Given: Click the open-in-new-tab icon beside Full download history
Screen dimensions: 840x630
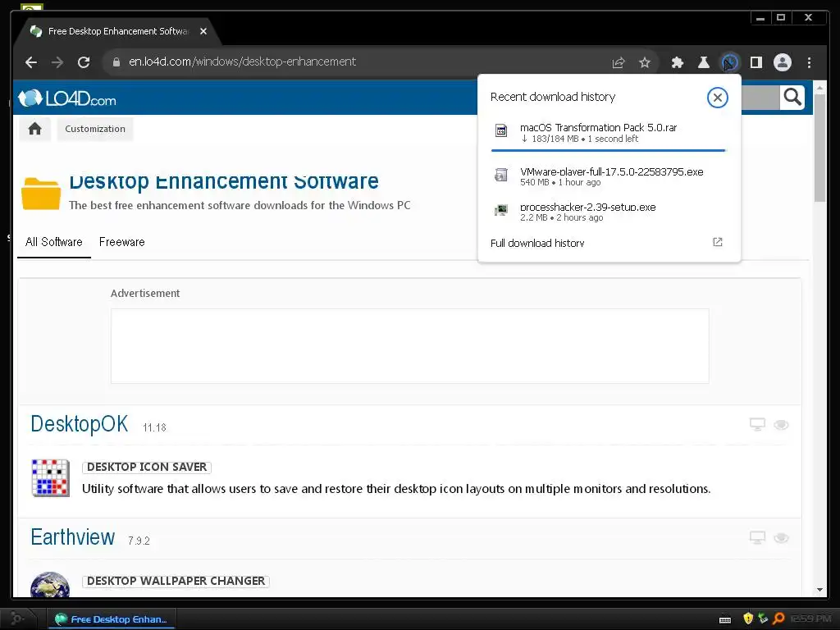Looking at the screenshot, I should tap(717, 242).
